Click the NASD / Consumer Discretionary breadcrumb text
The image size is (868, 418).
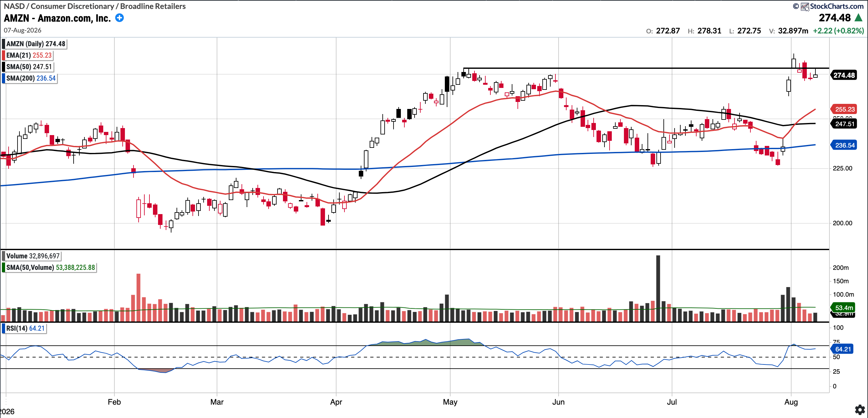[x=95, y=6]
